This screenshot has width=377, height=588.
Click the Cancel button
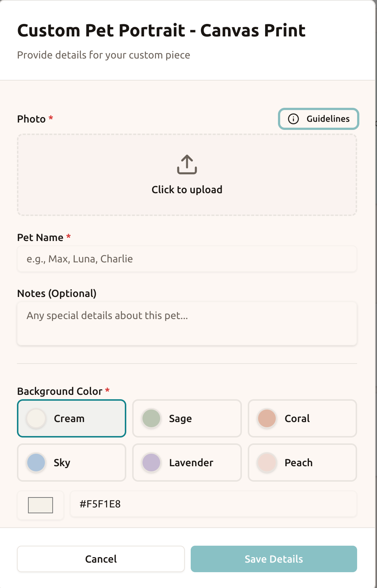(101, 559)
